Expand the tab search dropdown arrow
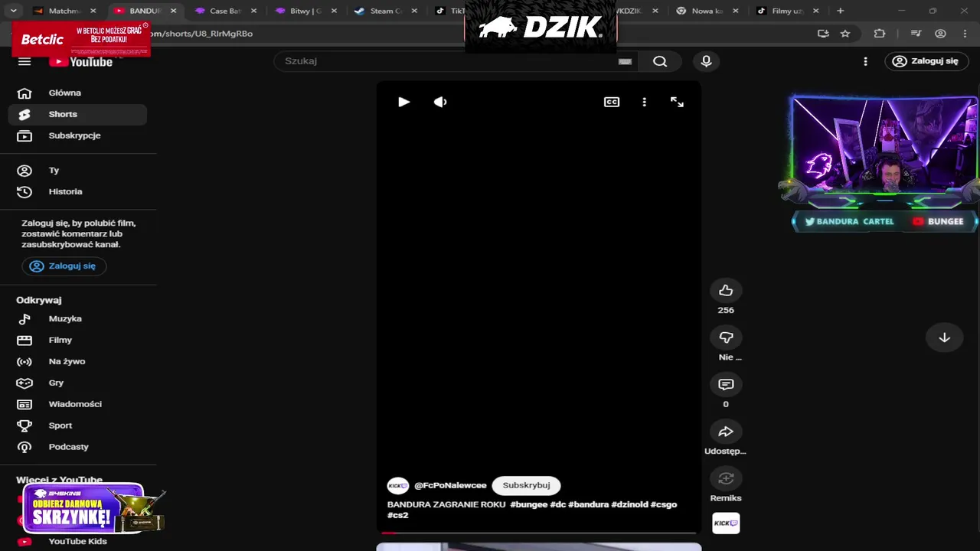Screen dimensions: 980x551 tap(13, 11)
